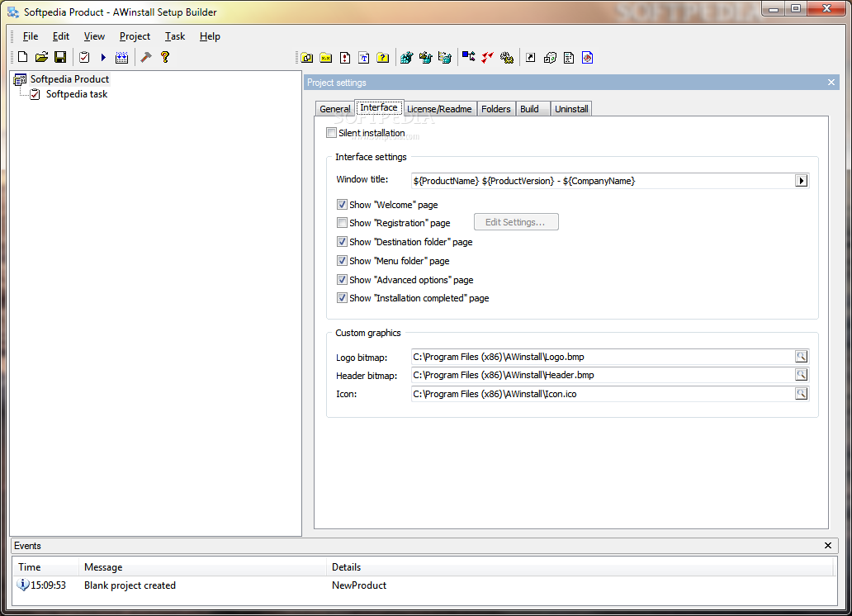Click the text file 'T' toolbar icon
852x616 pixels.
click(364, 58)
